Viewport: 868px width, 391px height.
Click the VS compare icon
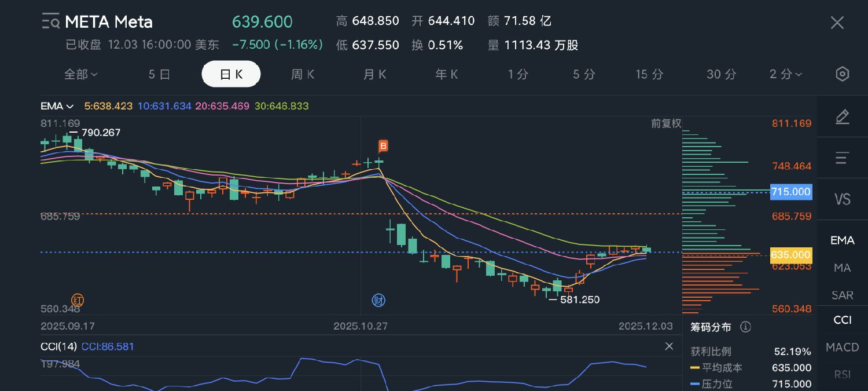tap(843, 199)
